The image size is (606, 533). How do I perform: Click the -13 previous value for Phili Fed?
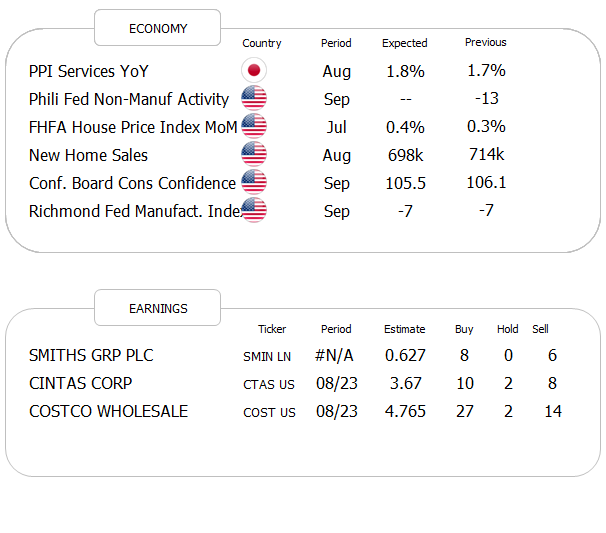click(x=487, y=98)
